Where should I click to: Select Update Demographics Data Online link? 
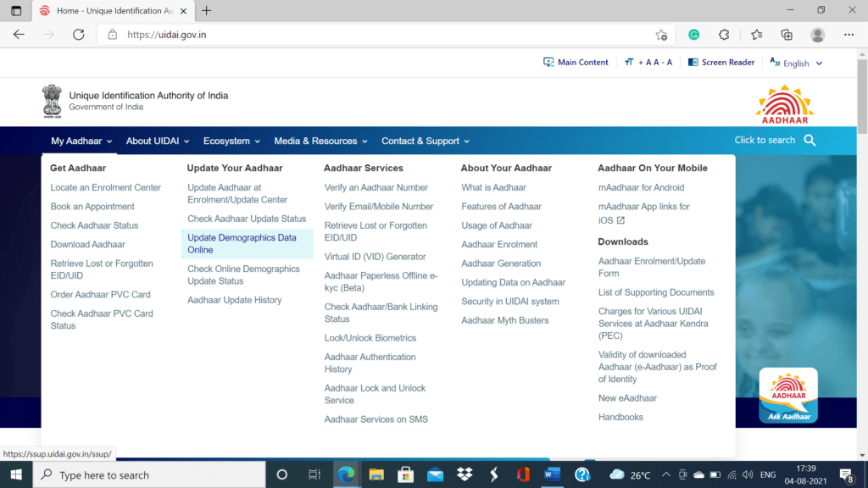(x=242, y=244)
